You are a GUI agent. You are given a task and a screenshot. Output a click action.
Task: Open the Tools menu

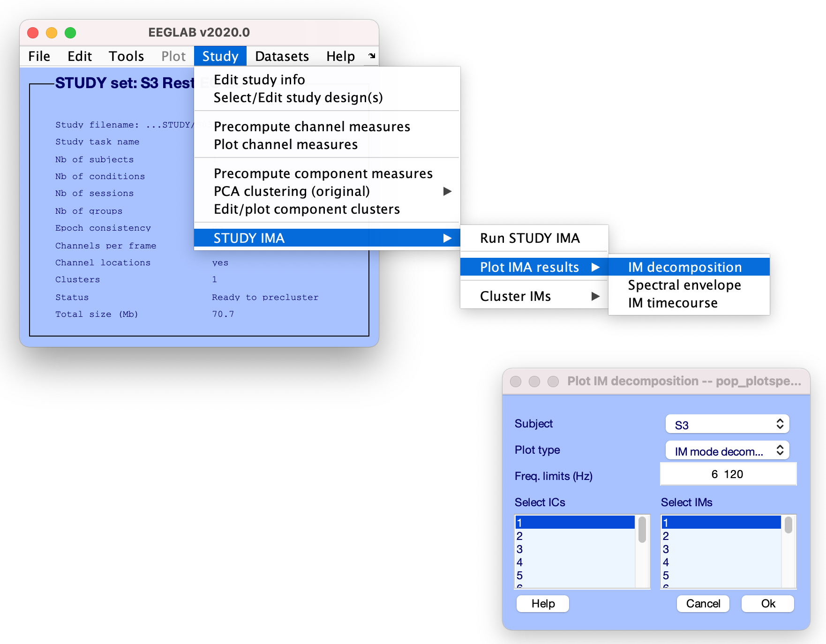pos(126,56)
